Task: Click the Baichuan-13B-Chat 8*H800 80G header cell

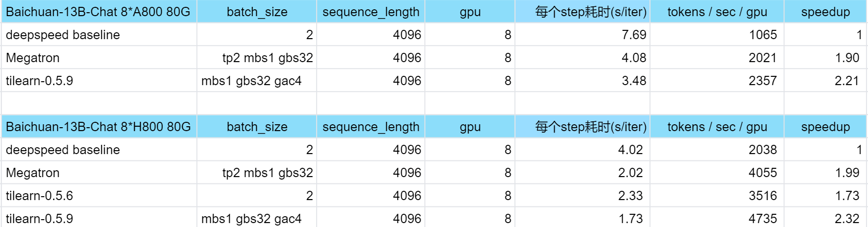Action: click(x=98, y=127)
